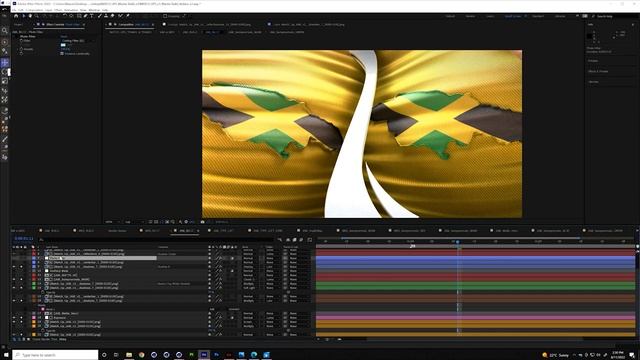Switch to the Project panel tab
The height and width of the screenshot is (360, 640).
coord(18,24)
